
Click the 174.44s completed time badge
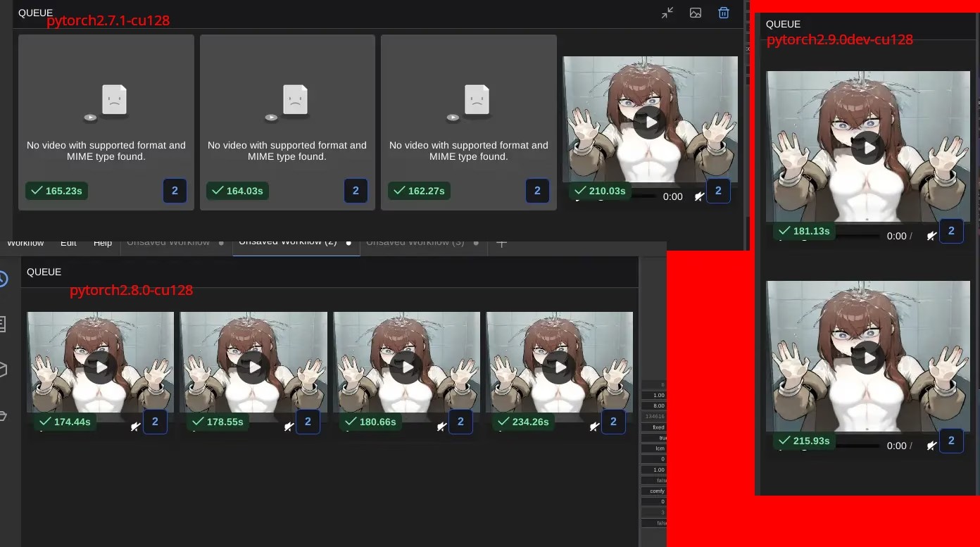click(x=65, y=422)
